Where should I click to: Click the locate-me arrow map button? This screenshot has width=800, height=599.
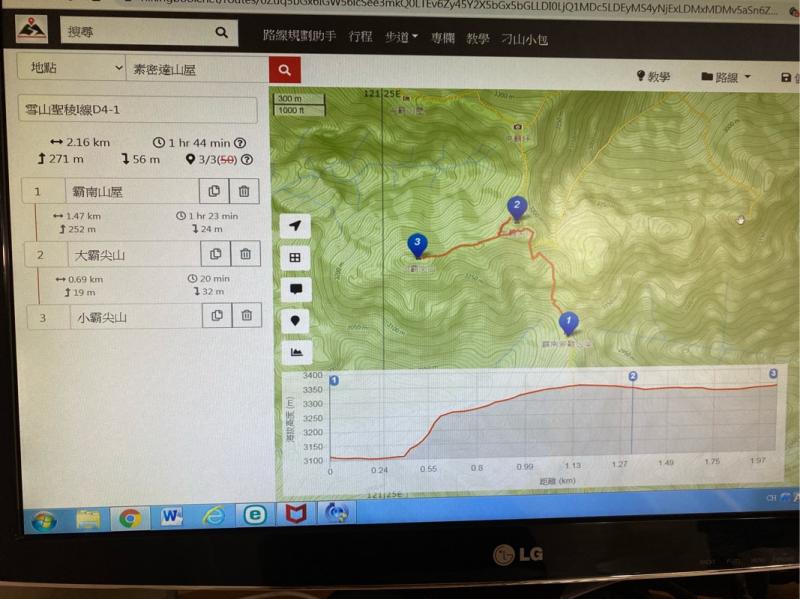coord(295,226)
